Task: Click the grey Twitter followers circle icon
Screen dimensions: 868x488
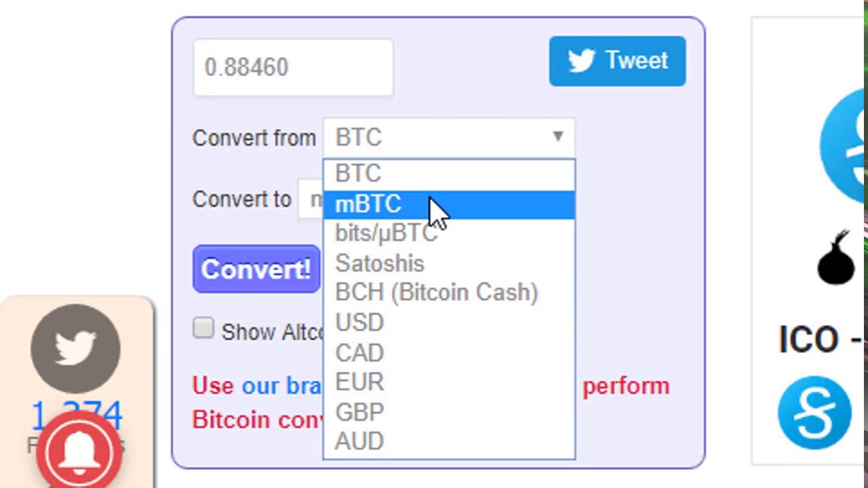Action: tap(75, 348)
